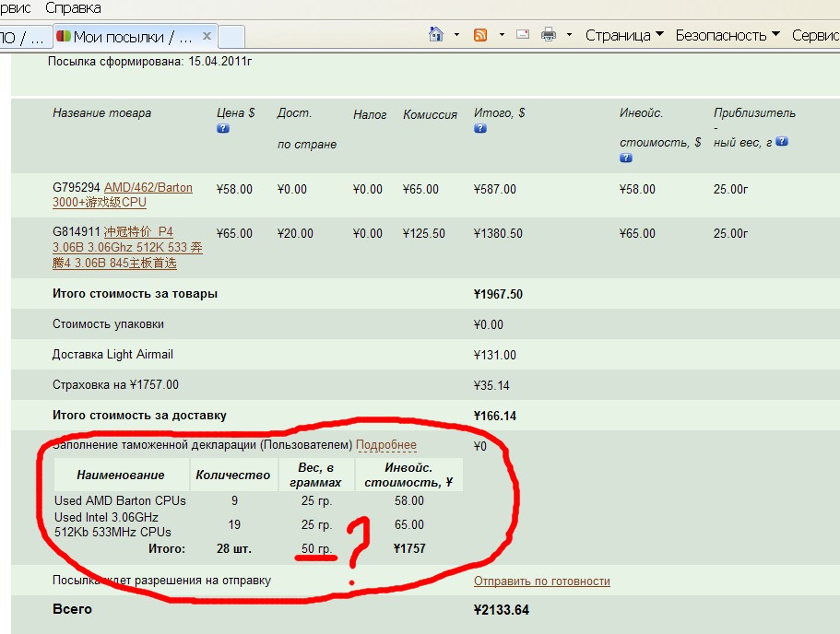Image resolution: width=840 pixels, height=634 pixels.
Task: Click help icon beside Приблизительный вес
Action: click(782, 141)
